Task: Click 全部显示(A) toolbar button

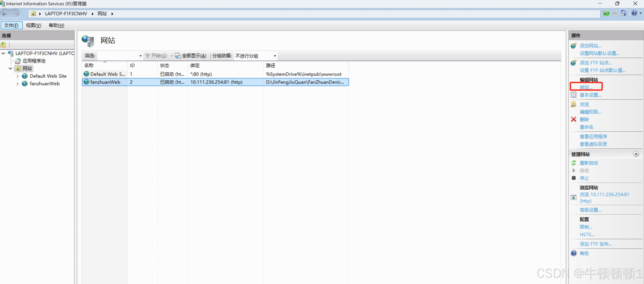Action: (191, 56)
